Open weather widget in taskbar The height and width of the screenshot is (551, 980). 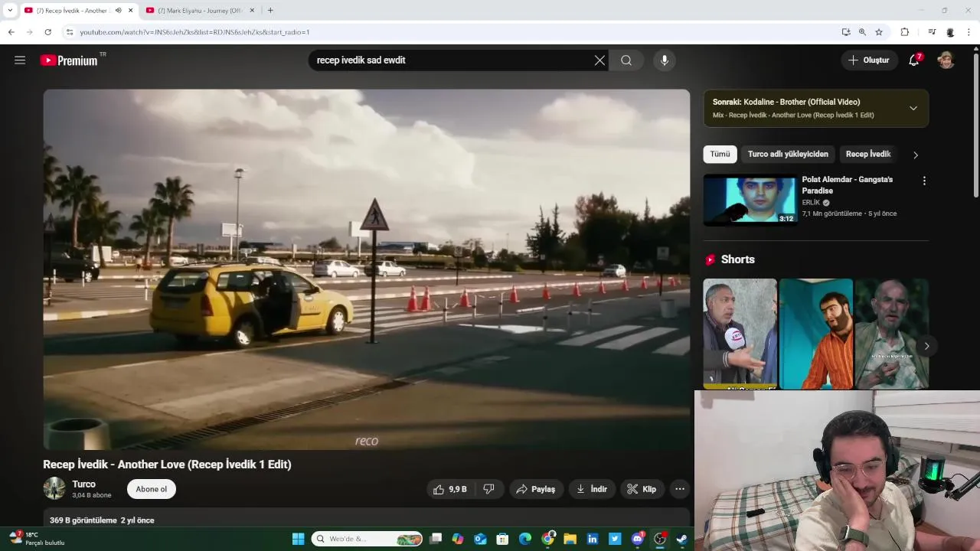click(x=37, y=539)
